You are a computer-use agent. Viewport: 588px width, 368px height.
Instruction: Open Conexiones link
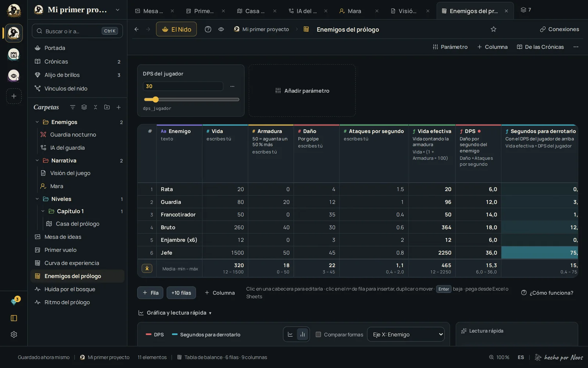click(559, 29)
